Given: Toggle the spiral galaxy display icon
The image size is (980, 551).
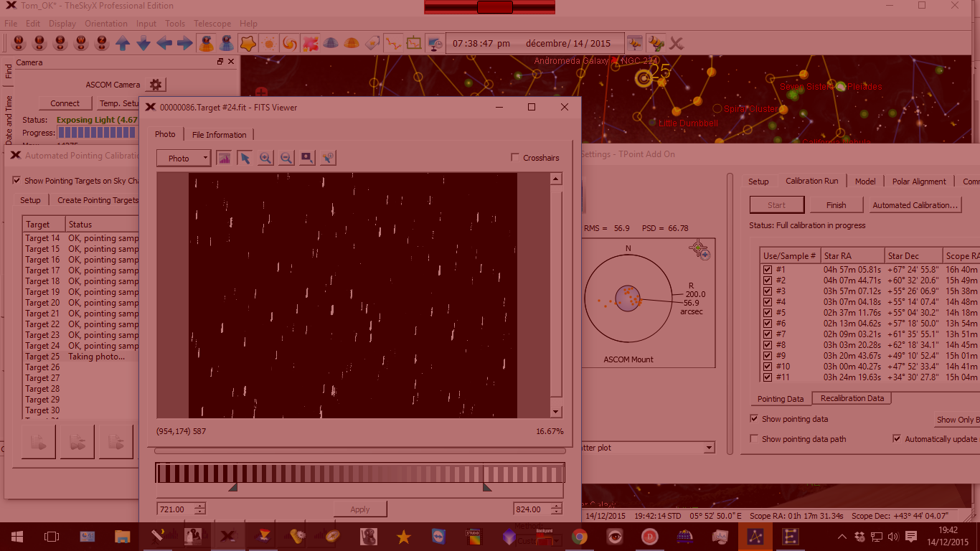Looking at the screenshot, I should (290, 44).
